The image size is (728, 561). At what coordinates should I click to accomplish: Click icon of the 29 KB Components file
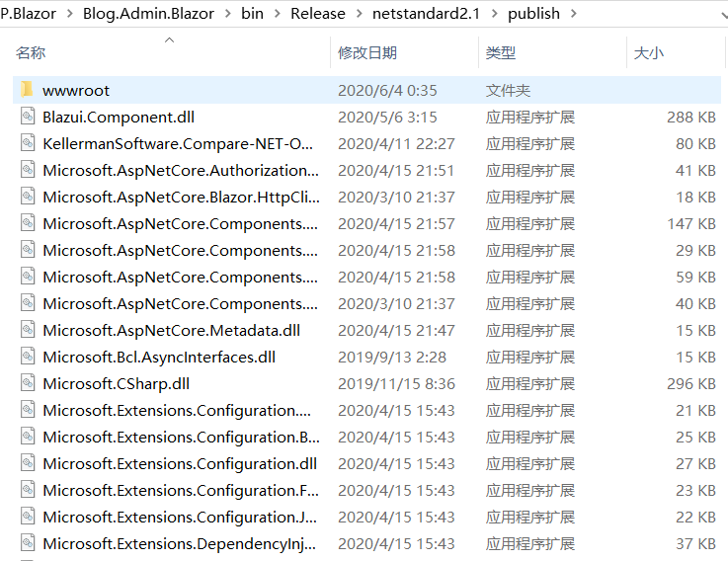(28, 249)
